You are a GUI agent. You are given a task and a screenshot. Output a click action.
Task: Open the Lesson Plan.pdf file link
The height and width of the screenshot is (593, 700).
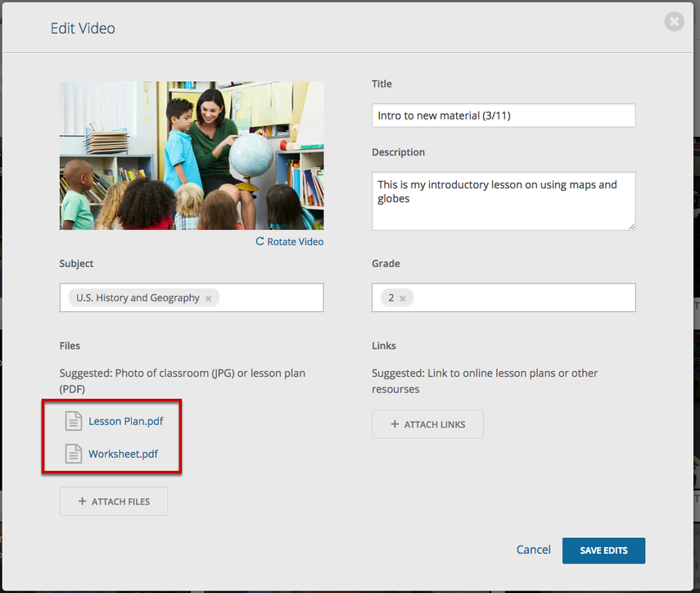pyautogui.click(x=126, y=421)
